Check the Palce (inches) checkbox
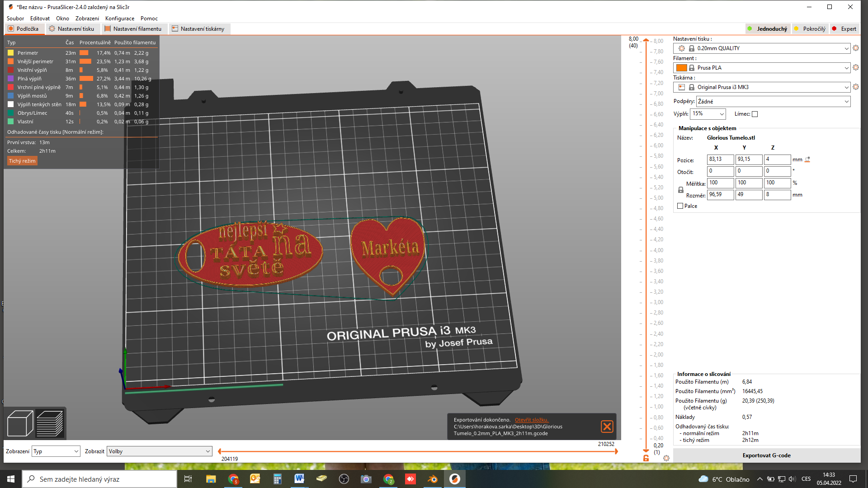Viewport: 868px width, 488px height. (x=680, y=206)
